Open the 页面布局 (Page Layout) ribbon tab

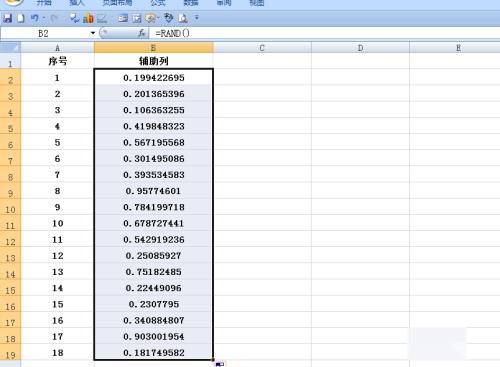tap(117, 3)
